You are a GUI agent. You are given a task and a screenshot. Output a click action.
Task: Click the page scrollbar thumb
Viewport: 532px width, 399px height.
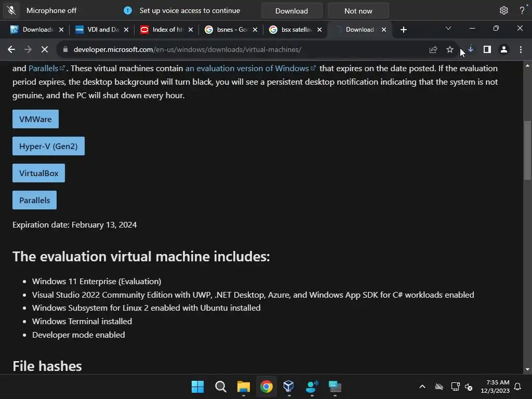pos(527,150)
